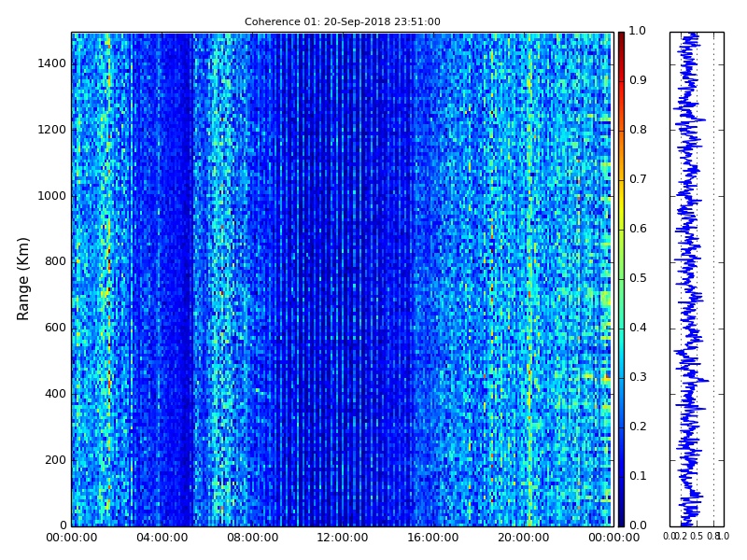Click the 0.6 colorbar label
The image size is (747, 560).
638,229
